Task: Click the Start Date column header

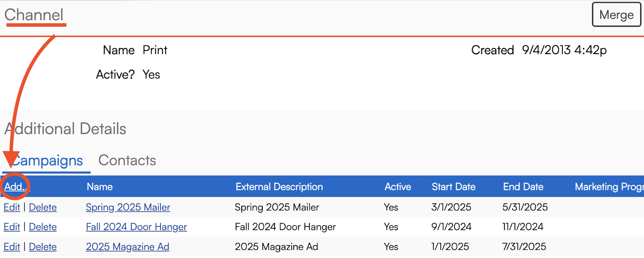Action: pyautogui.click(x=453, y=187)
